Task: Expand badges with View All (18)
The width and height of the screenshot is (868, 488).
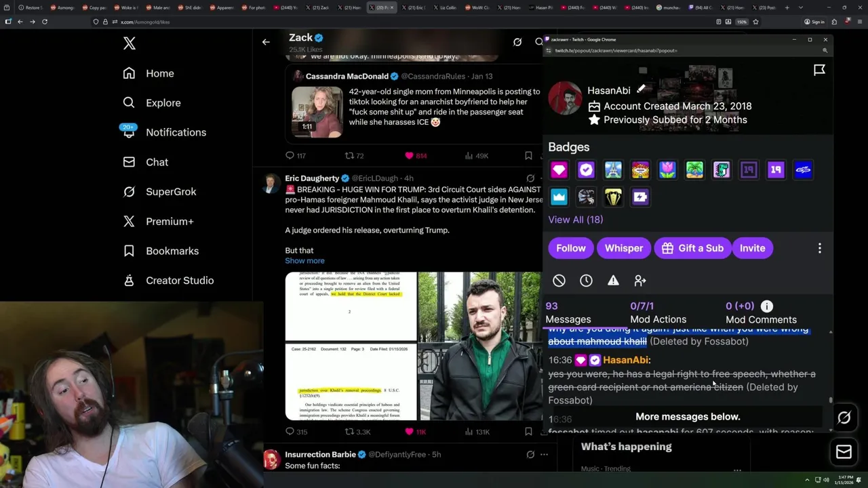Action: 575,220
